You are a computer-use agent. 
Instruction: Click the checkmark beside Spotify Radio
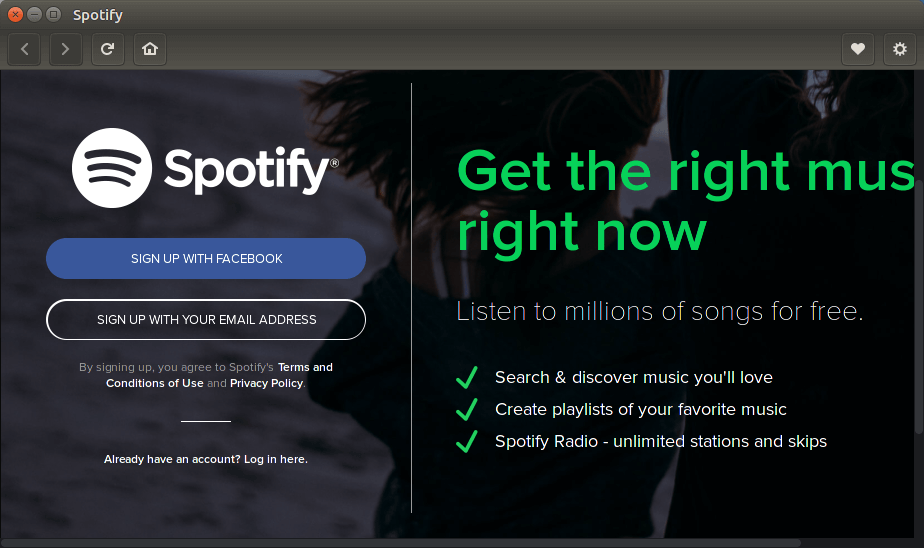(466, 442)
